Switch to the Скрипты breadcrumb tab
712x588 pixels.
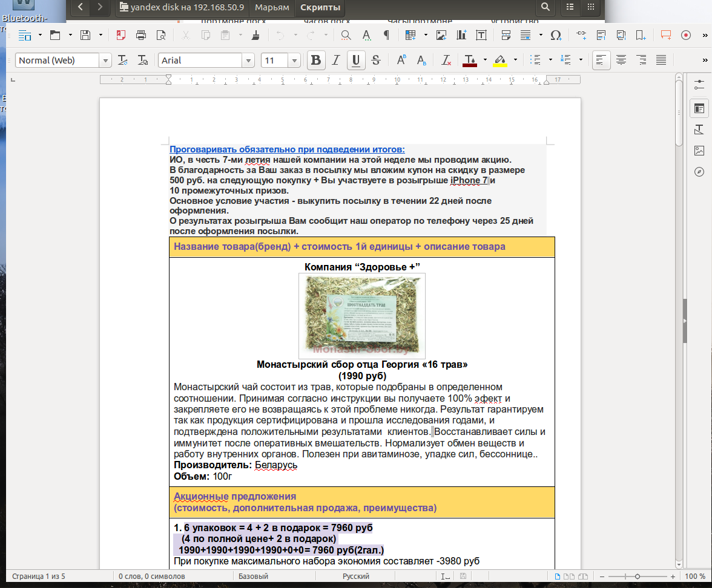pyautogui.click(x=320, y=7)
